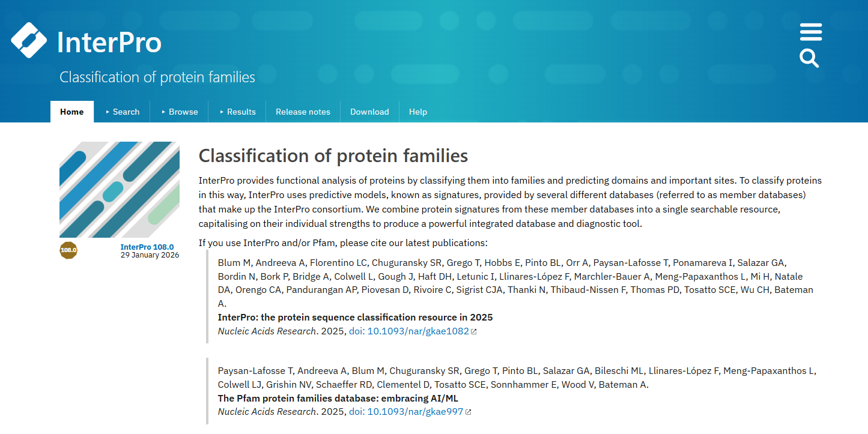
Task: Follow doi: 10.1093/nar/gkae997 link
Action: coord(406,412)
